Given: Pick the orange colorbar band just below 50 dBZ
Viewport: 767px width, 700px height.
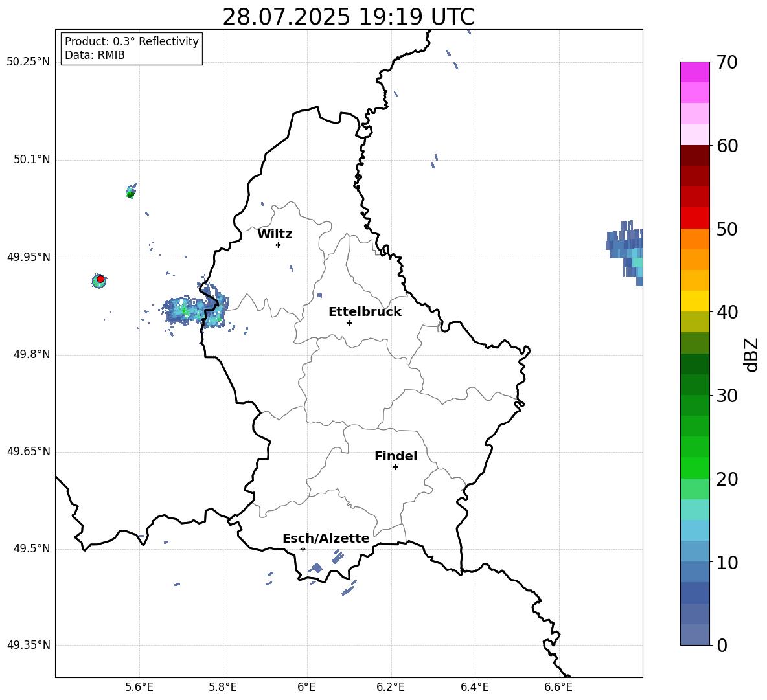Looking at the screenshot, I should [x=694, y=239].
